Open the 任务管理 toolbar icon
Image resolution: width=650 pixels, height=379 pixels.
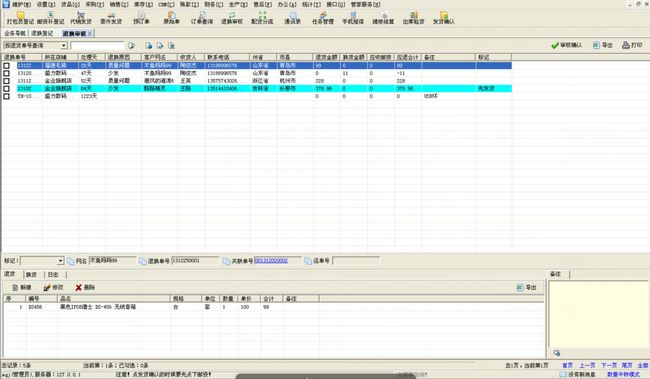click(323, 18)
